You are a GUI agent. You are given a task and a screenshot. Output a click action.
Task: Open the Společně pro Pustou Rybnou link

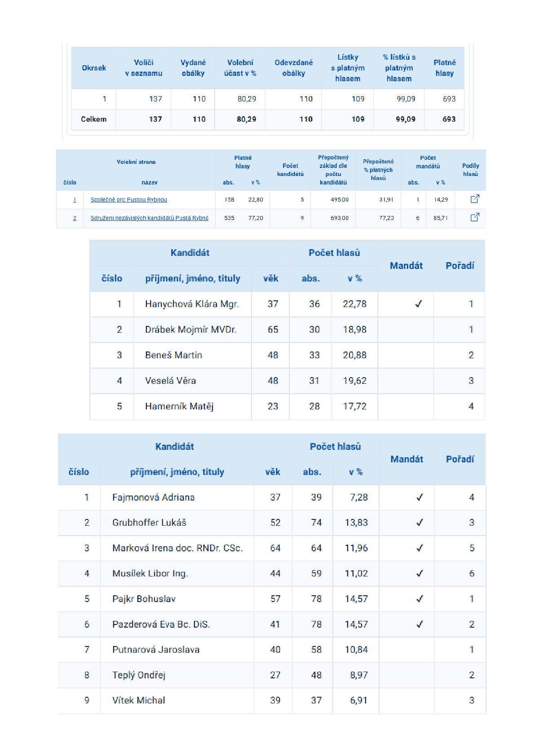click(129, 200)
